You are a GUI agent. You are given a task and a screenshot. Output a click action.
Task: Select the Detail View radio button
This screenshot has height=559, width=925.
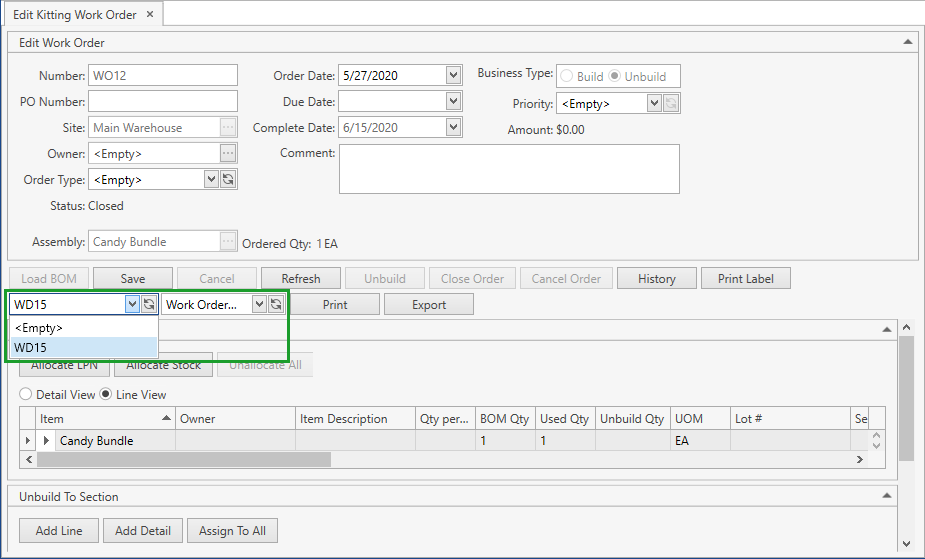(26, 395)
